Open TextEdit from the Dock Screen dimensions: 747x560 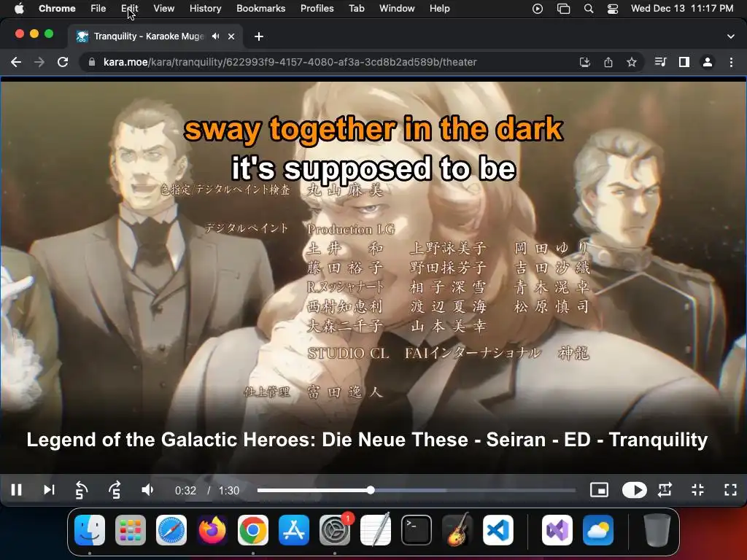(x=376, y=530)
